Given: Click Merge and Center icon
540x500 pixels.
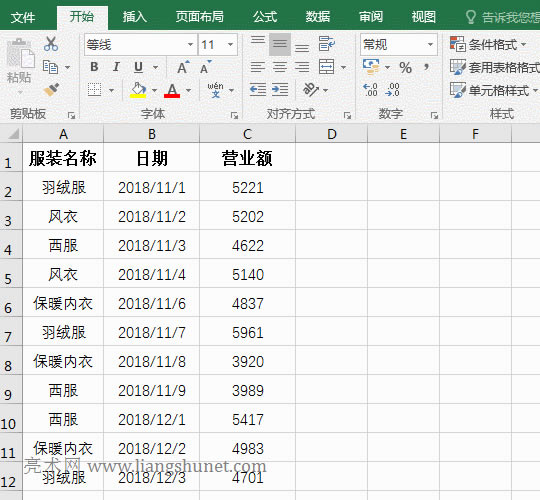Looking at the screenshot, I should coord(326,67).
